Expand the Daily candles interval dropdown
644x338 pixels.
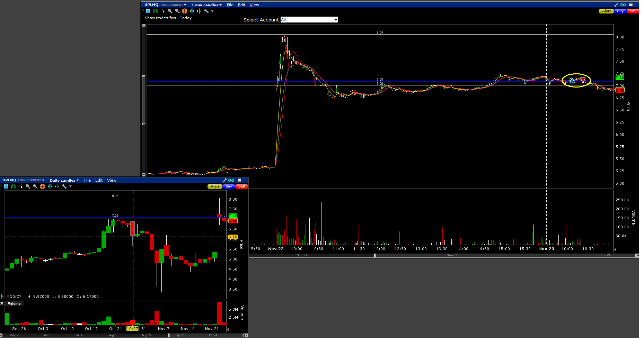click(64, 180)
